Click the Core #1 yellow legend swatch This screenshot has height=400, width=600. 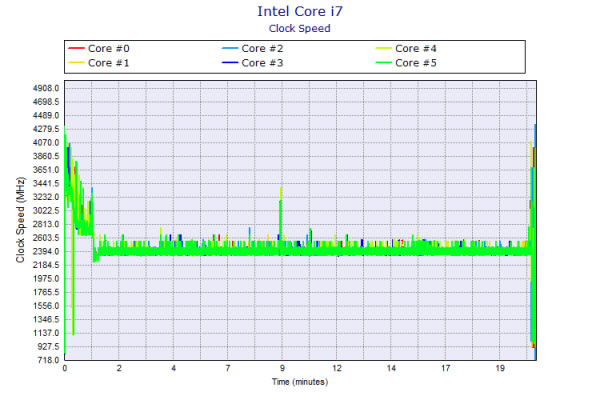[x=76, y=63]
